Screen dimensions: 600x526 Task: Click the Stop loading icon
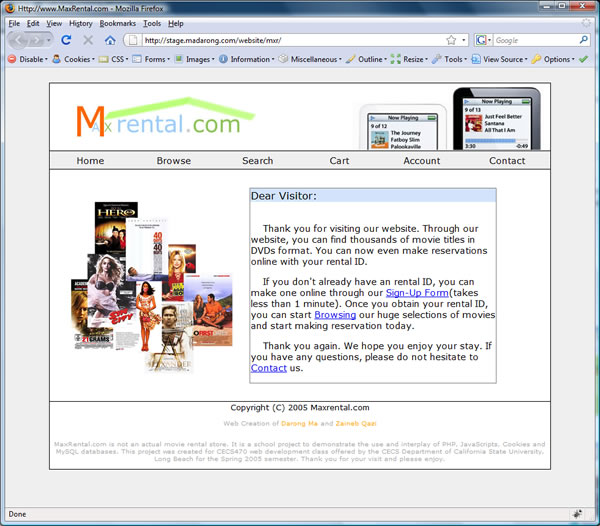[88, 40]
